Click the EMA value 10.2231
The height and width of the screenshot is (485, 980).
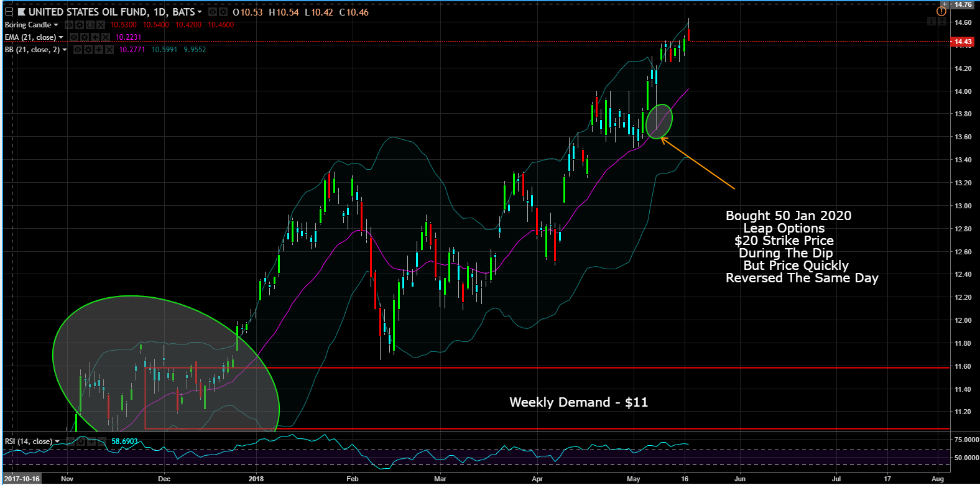(x=128, y=37)
